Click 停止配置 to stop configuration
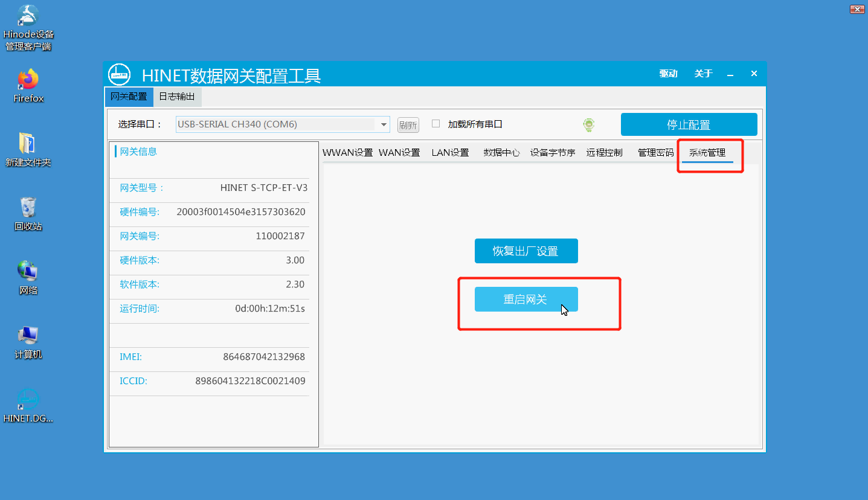The image size is (868, 500). tap(689, 124)
